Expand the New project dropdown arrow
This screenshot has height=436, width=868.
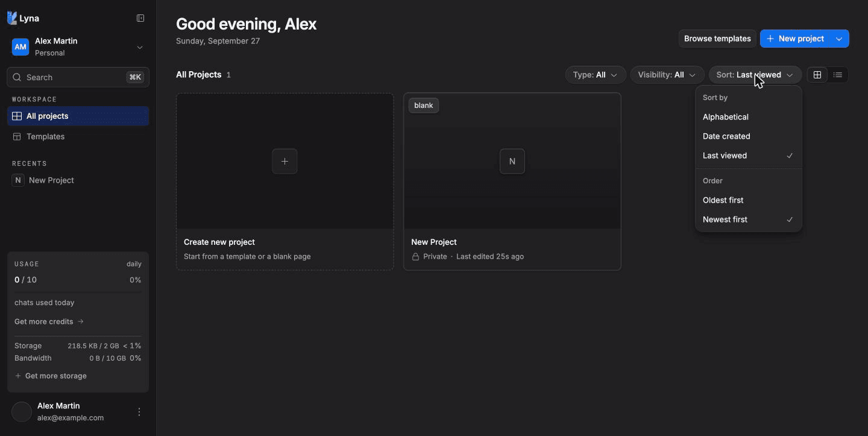[x=839, y=39]
